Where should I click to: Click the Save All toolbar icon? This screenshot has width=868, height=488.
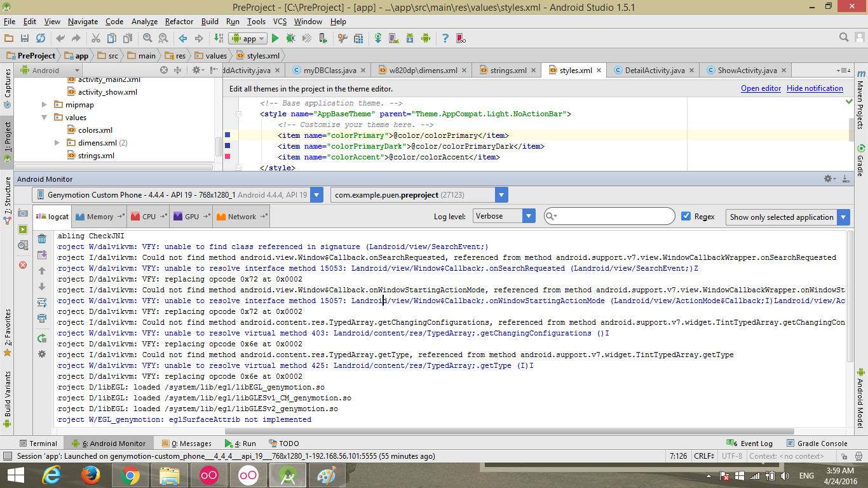pyautogui.click(x=25, y=38)
